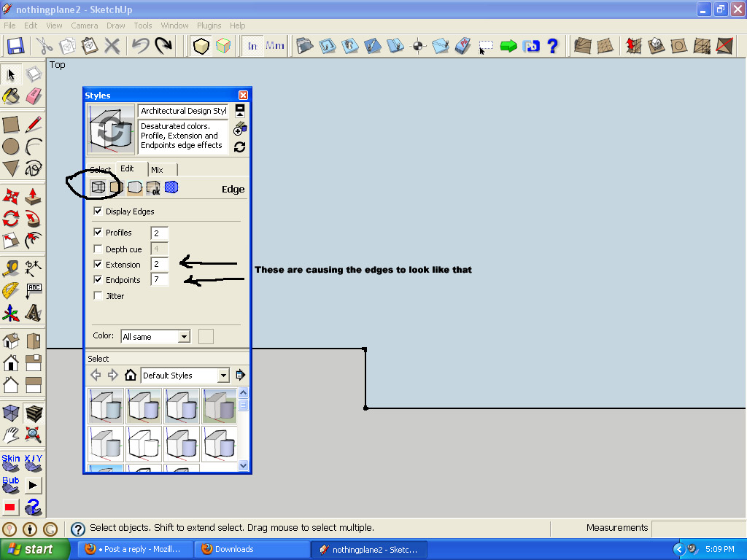Screen dimensions: 747x560
Task: Select the Tape Measure tool
Action: (11, 268)
